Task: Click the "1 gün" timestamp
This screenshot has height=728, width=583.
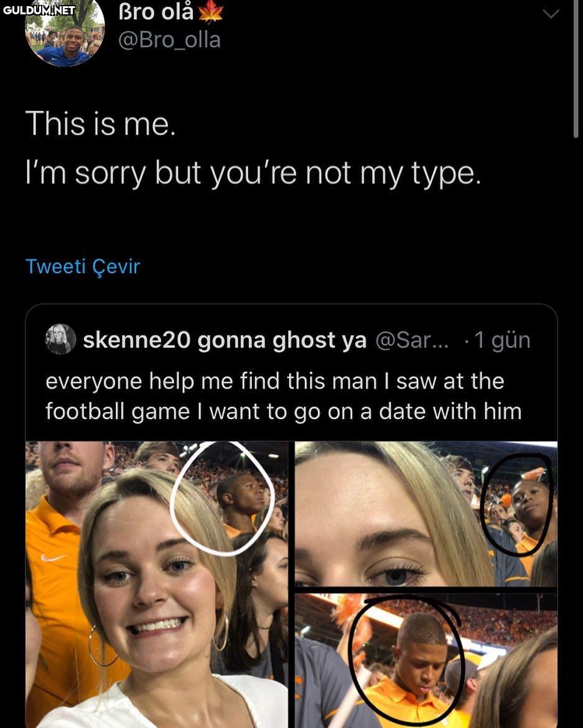Action: pyautogui.click(x=501, y=340)
